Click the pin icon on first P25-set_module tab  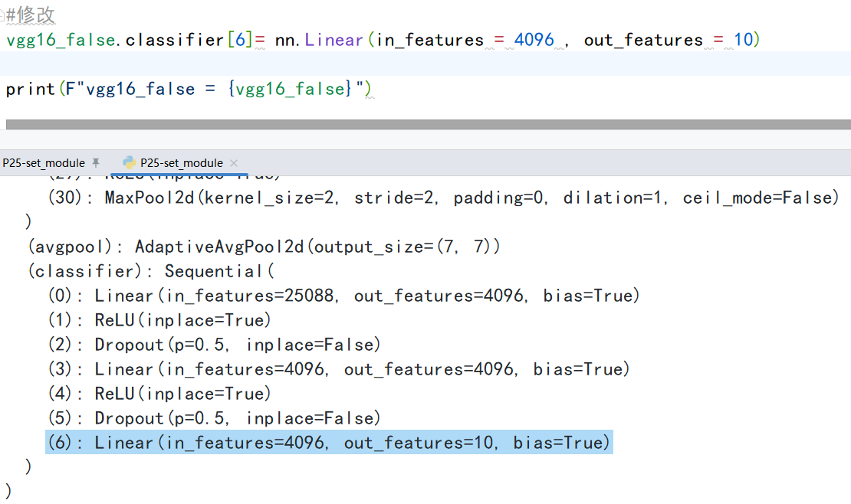pos(96,163)
